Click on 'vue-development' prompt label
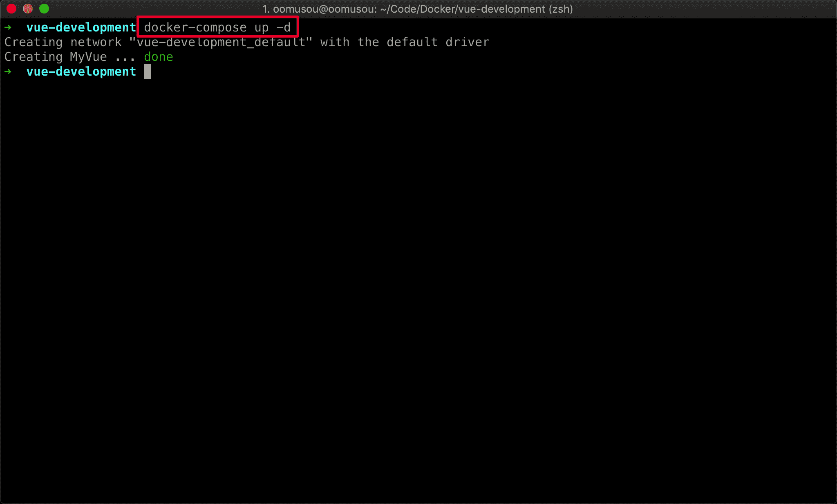Image resolution: width=837 pixels, height=504 pixels. click(x=80, y=71)
